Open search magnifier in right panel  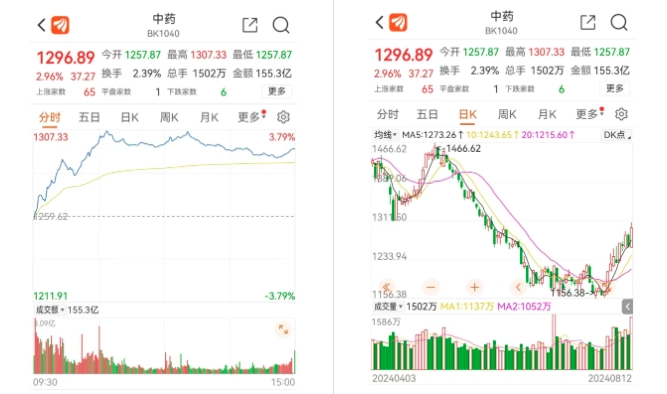[x=619, y=23]
